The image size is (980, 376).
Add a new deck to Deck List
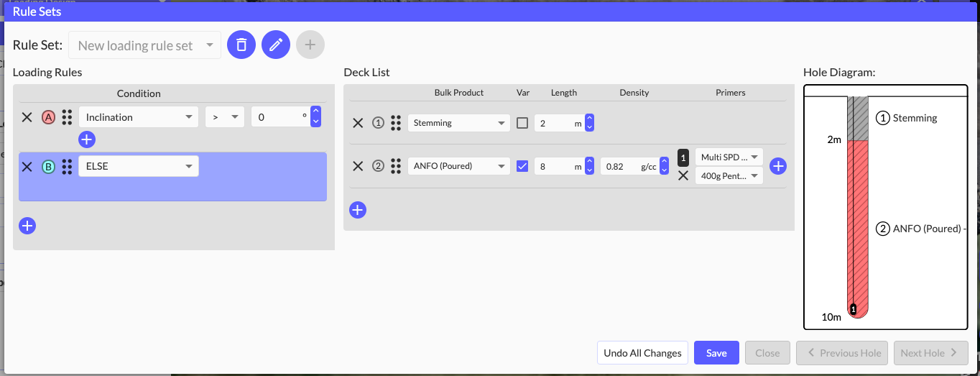[358, 210]
